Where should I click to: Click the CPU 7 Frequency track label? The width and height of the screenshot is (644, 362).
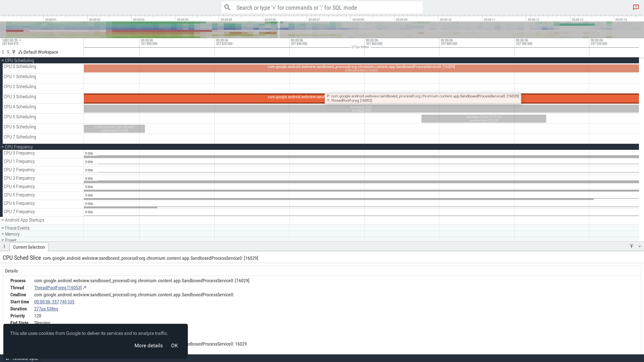tap(19, 212)
